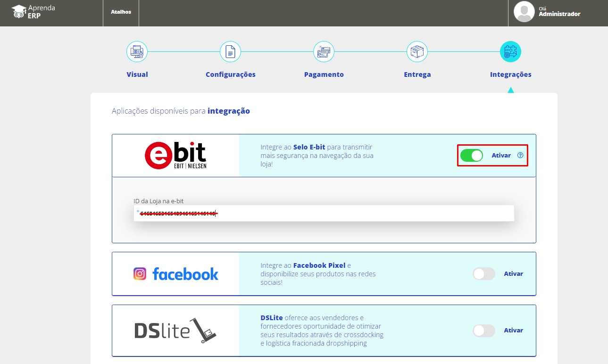
Task: Enable the Facebook Pixel toggle
Action: tap(483, 274)
